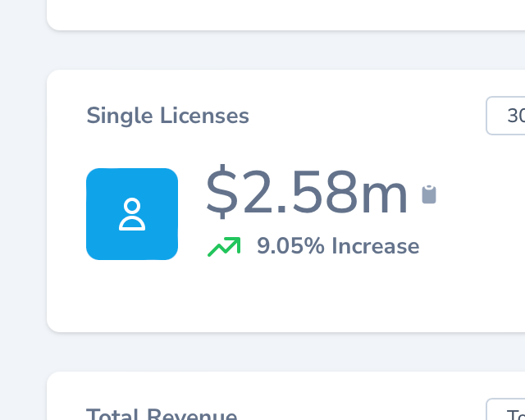Click the green trending-up arrow icon

[x=224, y=246]
